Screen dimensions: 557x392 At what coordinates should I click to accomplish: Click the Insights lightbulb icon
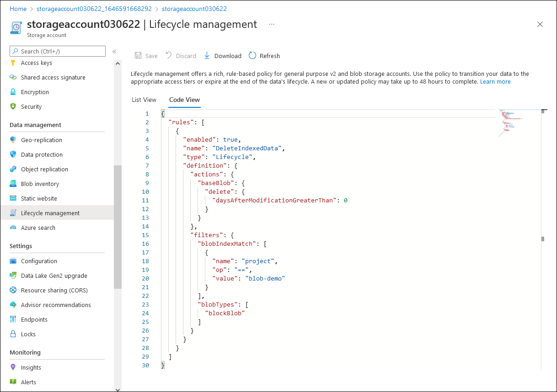13,368
